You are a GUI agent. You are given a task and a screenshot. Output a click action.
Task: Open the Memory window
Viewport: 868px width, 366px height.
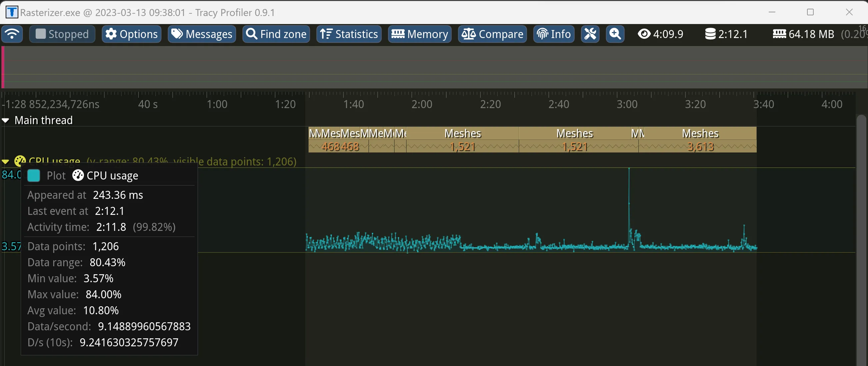coord(420,34)
